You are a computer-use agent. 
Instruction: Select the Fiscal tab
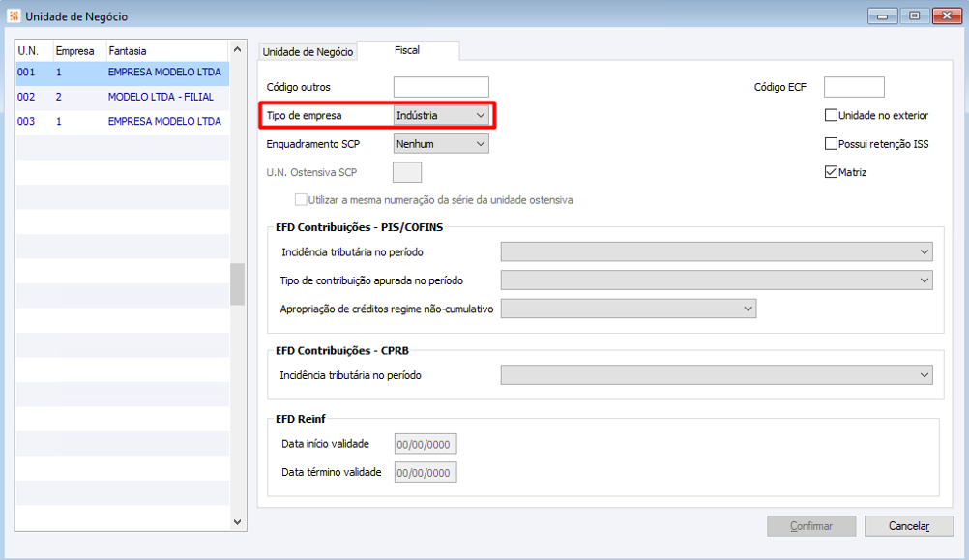(407, 50)
